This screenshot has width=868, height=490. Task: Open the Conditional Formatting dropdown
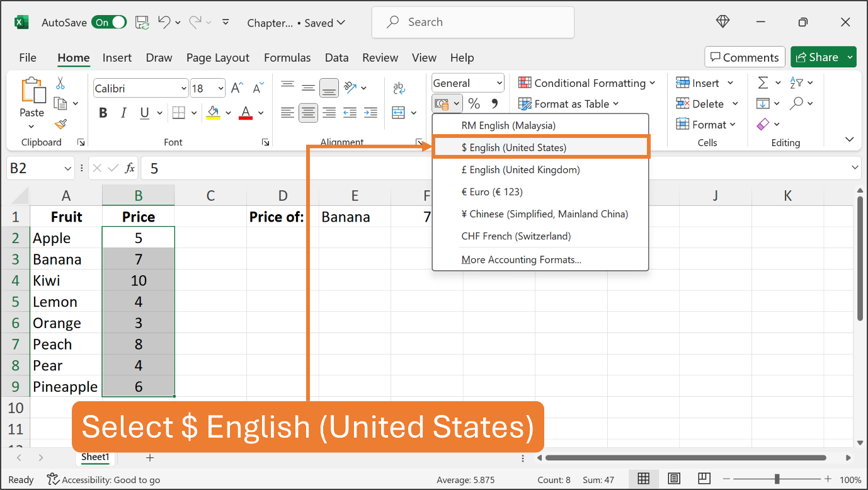point(586,83)
